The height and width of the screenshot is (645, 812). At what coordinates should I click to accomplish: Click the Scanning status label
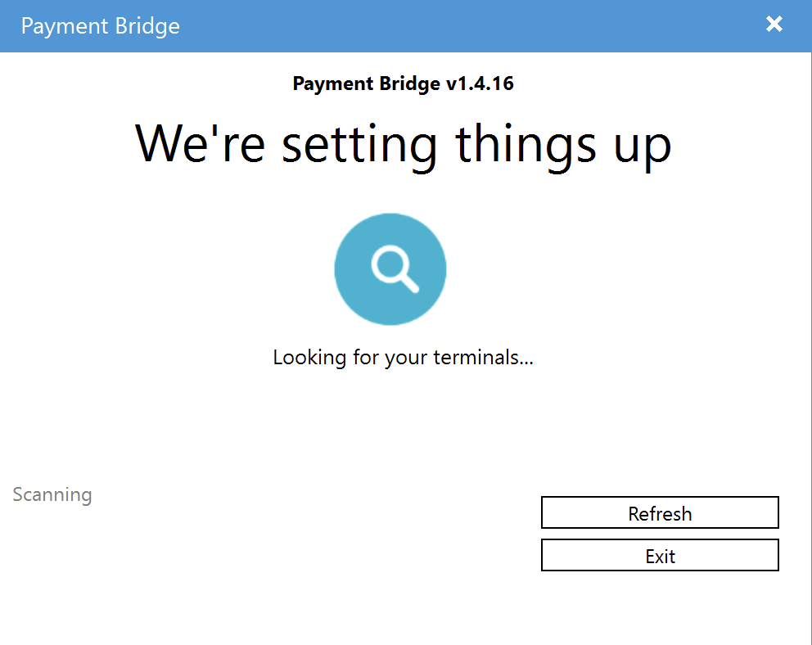click(52, 494)
